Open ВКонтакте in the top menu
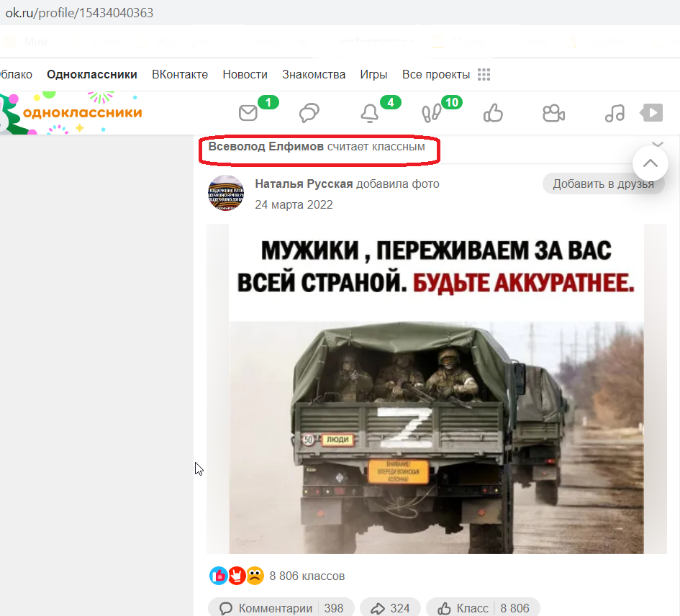This screenshot has height=616, width=680. pos(180,75)
